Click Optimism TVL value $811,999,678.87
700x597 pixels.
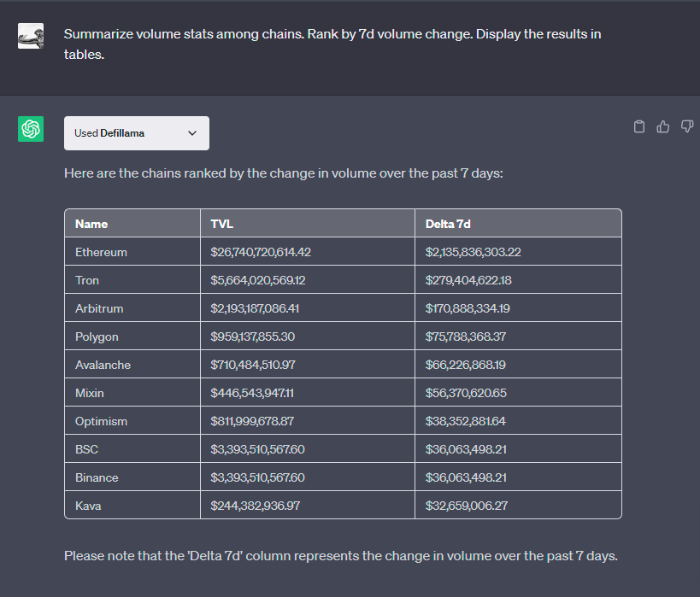coord(252,421)
